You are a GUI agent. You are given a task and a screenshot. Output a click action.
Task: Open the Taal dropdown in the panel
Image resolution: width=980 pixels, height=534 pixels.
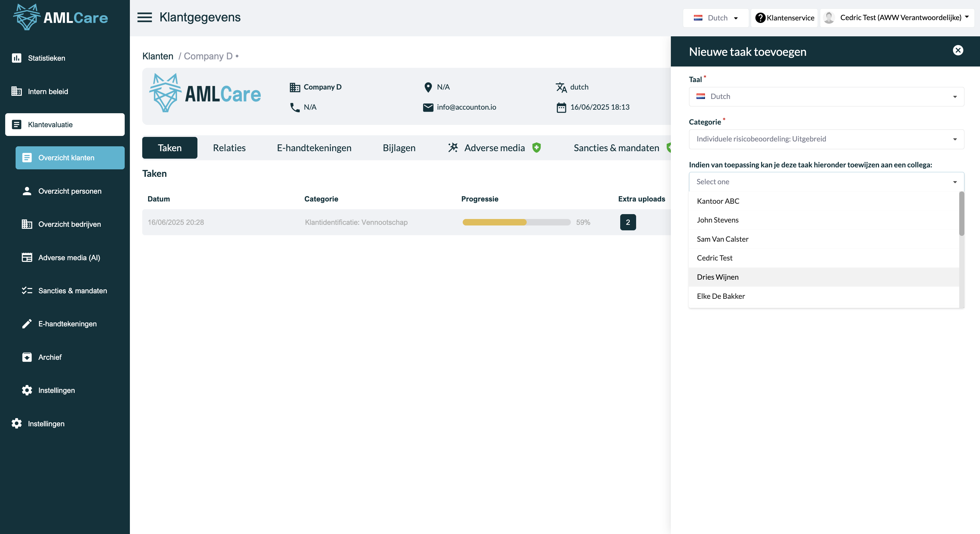(x=826, y=97)
